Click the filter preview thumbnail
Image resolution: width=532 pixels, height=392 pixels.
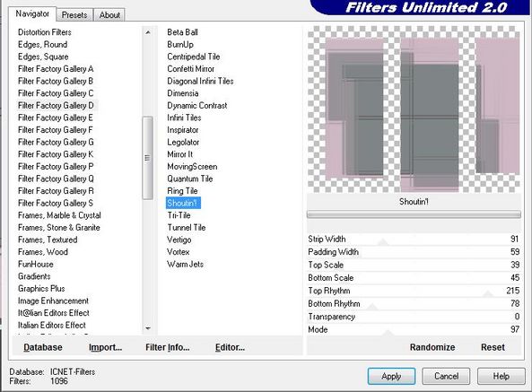point(414,109)
